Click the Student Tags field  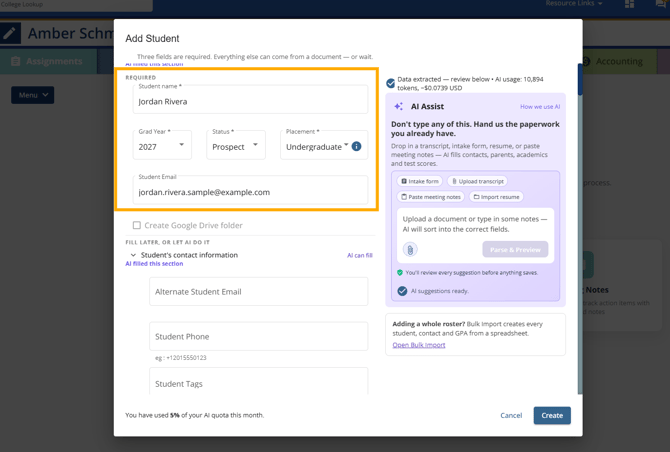pos(259,382)
